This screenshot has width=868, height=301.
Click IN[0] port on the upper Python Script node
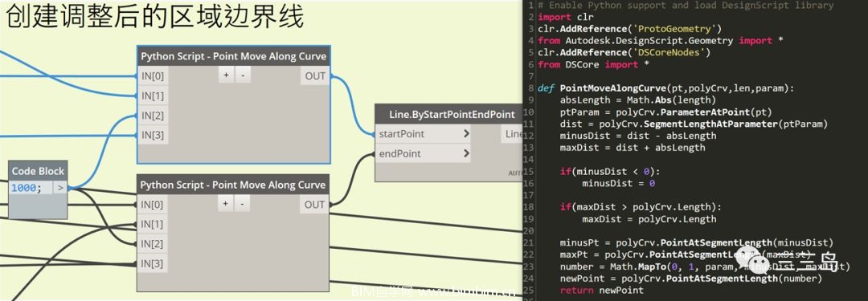point(152,75)
